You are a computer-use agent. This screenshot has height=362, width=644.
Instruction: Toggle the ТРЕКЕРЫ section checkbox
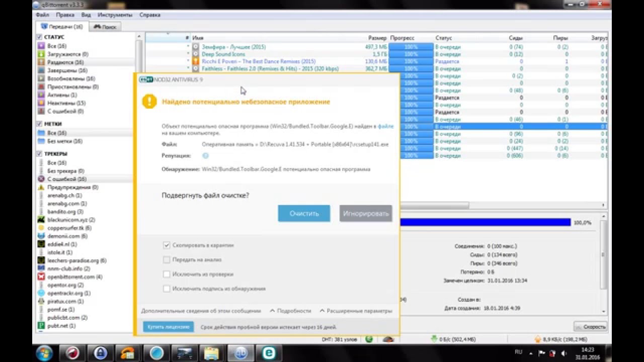click(x=39, y=154)
